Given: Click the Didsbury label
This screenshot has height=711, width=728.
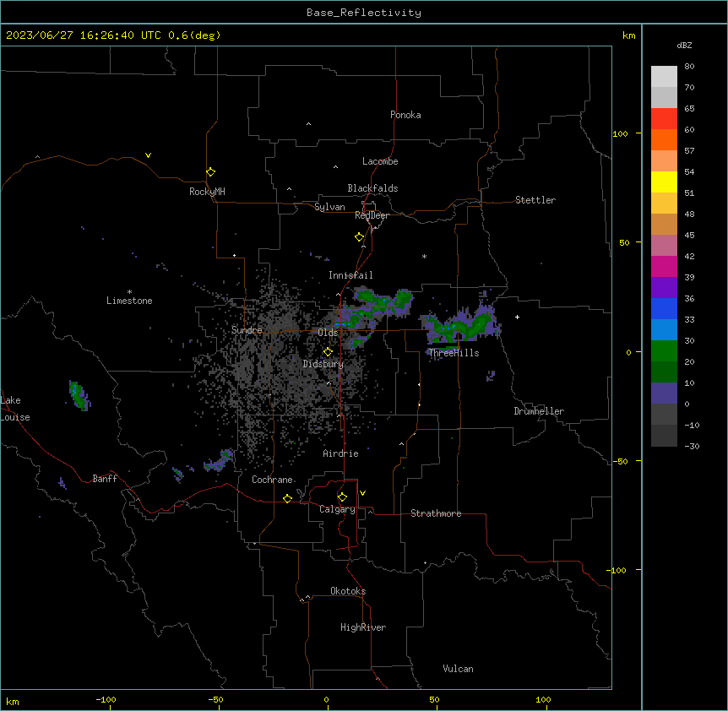Looking at the screenshot, I should (323, 364).
